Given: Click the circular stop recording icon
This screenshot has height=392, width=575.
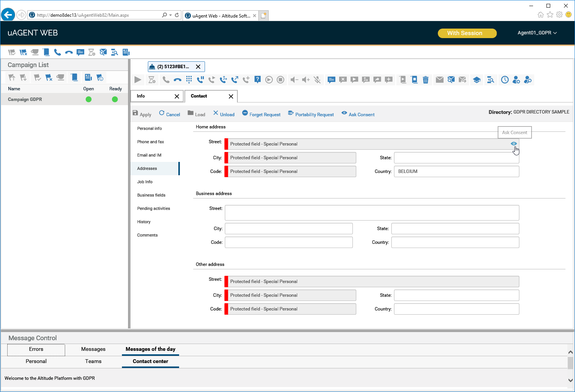Looking at the screenshot, I should point(280,80).
